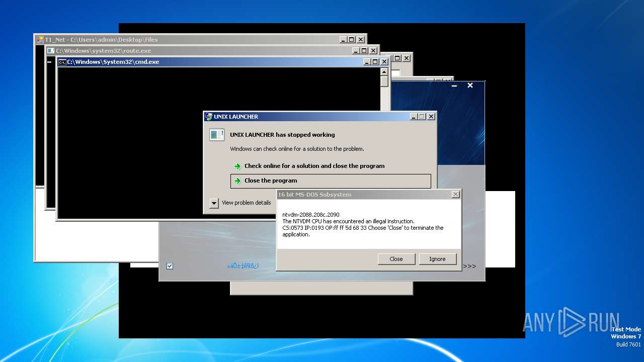This screenshot has height=362, width=644.
Task: Minimize the blue installer window
Action: 454,86
